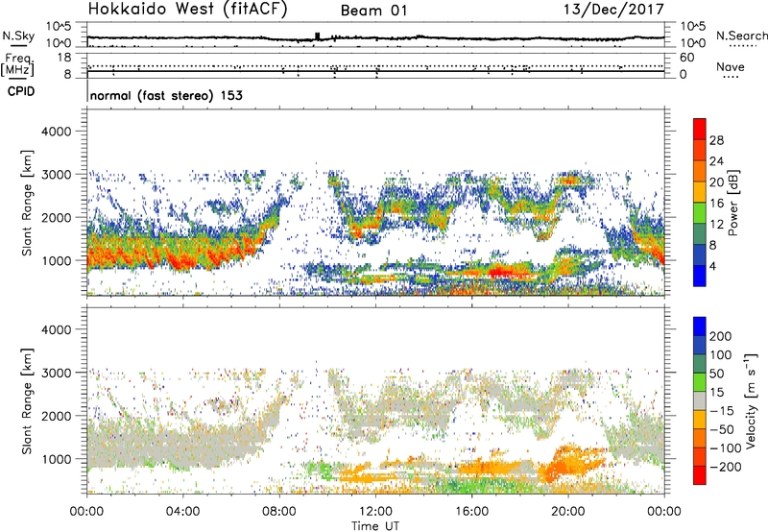The width and height of the screenshot is (768, 532).
Task: Click the '20:00' time tick label
Action: coord(568,512)
